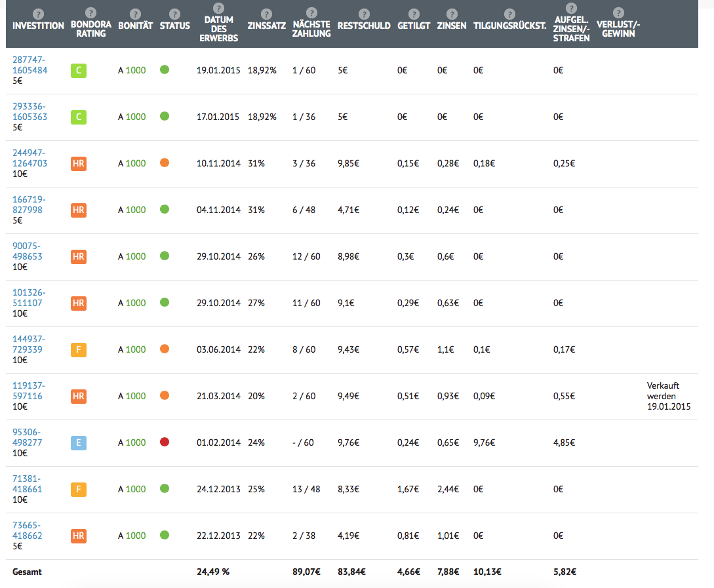714x588 pixels.
Task: Click the question mark above NÄCHSTE ZAHLUNG
Action: pos(311,12)
